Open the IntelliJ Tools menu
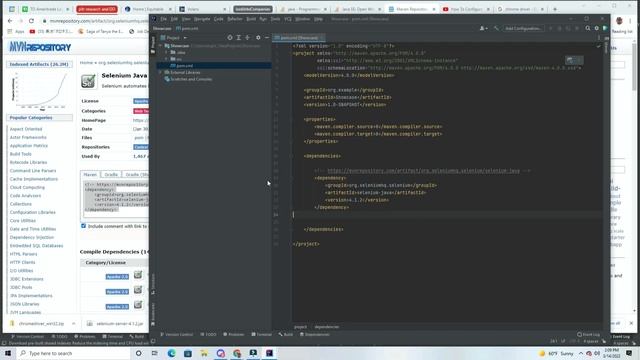The image size is (640, 360). tap(276, 19)
